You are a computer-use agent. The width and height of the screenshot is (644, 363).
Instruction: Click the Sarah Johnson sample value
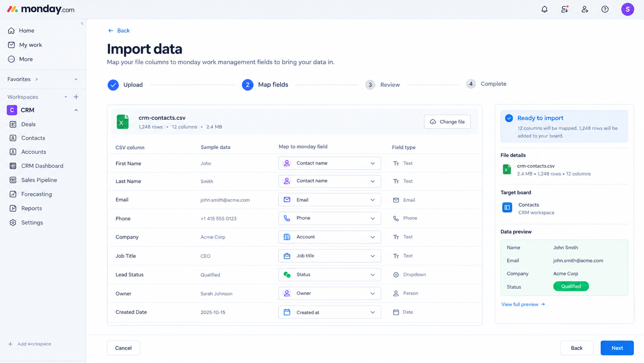[216, 294]
